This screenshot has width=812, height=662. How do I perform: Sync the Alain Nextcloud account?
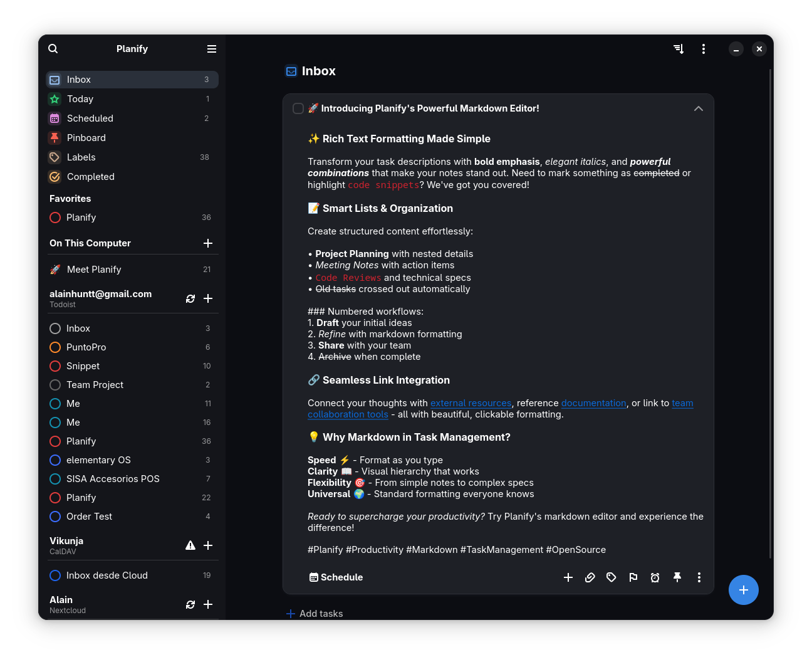[190, 604]
